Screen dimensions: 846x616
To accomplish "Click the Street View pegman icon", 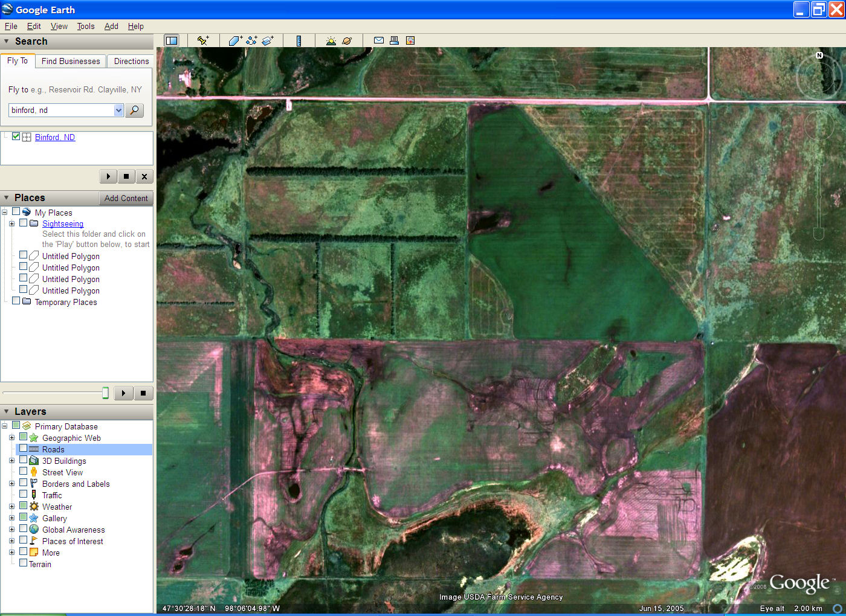I will click(x=34, y=472).
